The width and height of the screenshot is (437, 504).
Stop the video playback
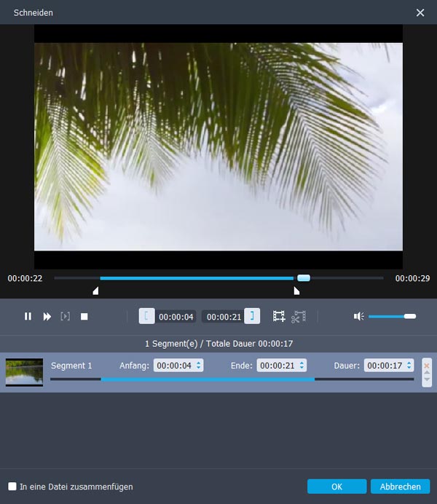click(84, 317)
